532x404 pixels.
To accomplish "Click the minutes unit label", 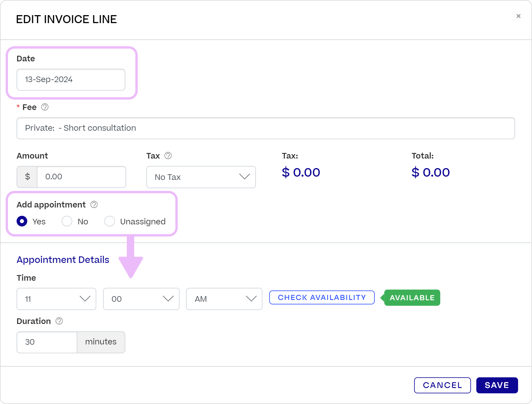I will tap(101, 342).
